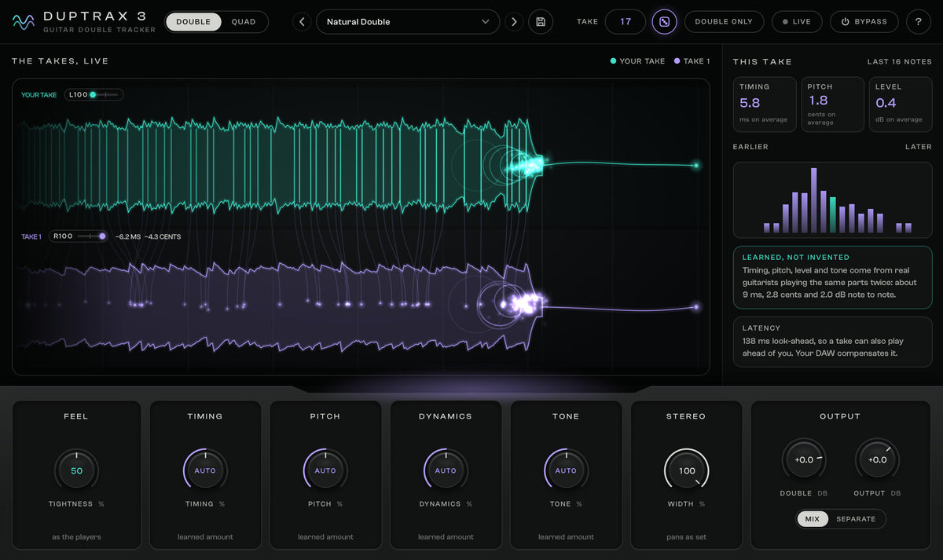Click the Stereo Width knob showing 100

pyautogui.click(x=687, y=471)
